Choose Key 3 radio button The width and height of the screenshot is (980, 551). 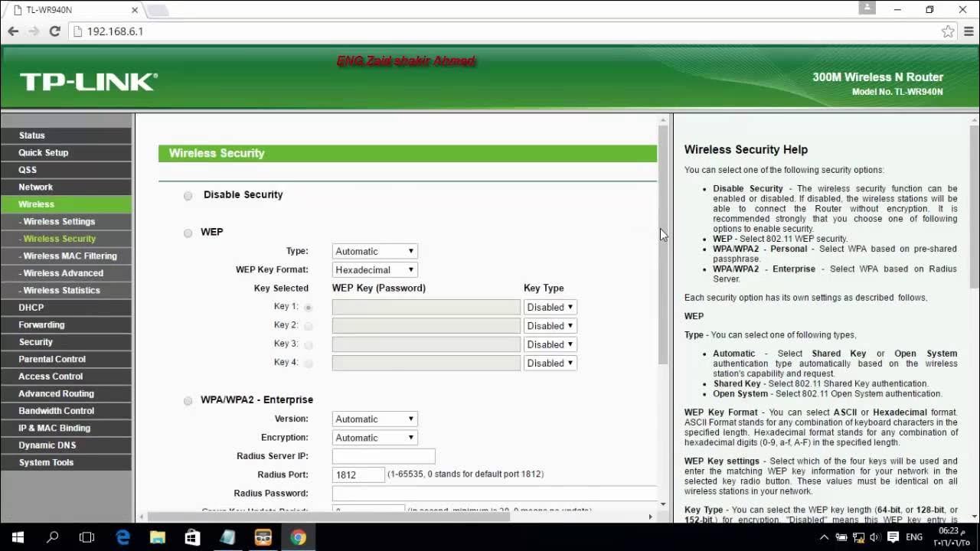309,345
